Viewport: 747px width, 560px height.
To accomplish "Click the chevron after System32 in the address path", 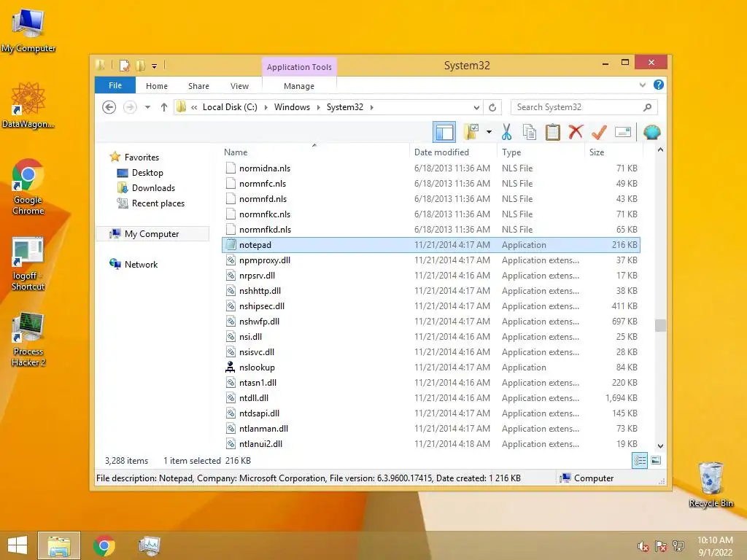I will 371,107.
